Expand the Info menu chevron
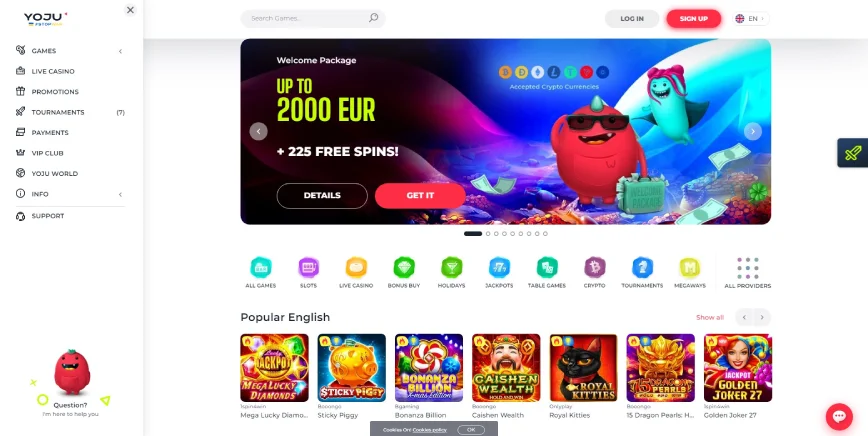Viewport: 868px width, 436px height. (120, 195)
